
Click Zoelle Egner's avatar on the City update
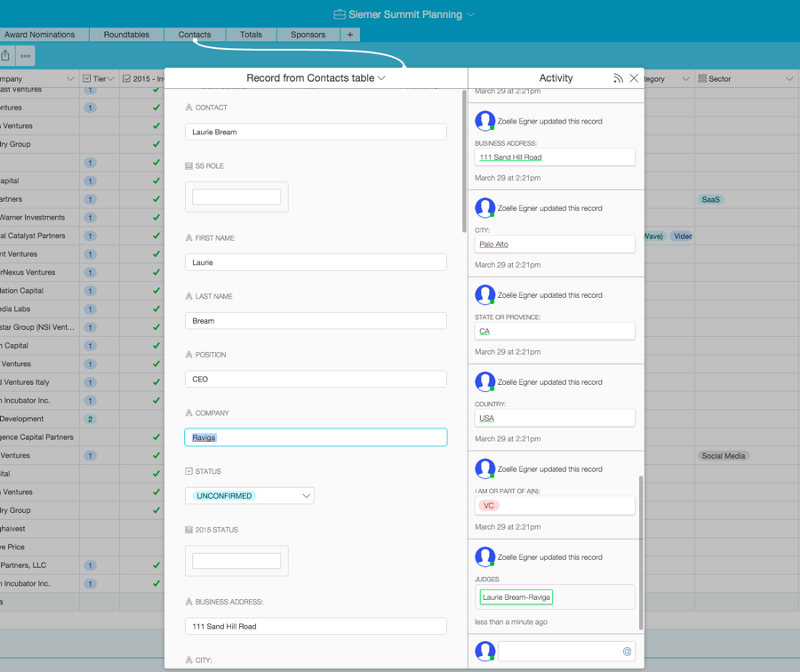coord(485,208)
